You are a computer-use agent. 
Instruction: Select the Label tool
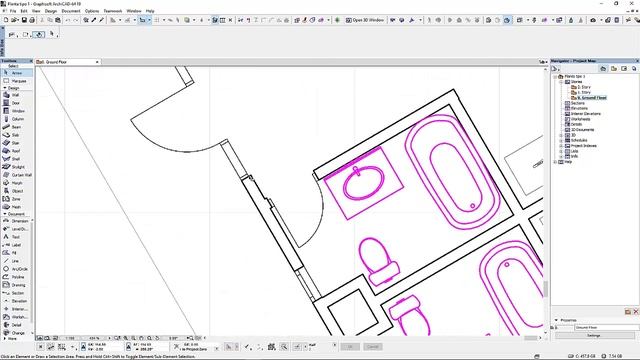tap(17, 245)
